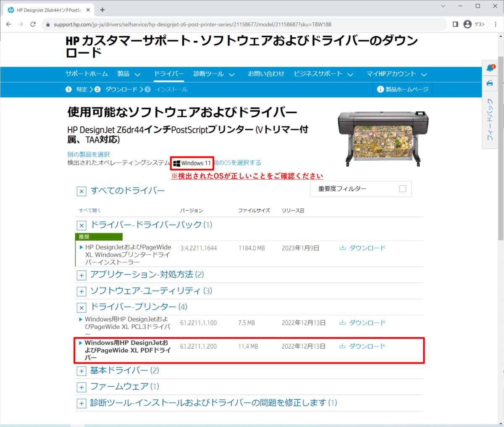Expand details of PCL3ドライバー row
The width and height of the screenshot is (504, 427).
coord(81,320)
